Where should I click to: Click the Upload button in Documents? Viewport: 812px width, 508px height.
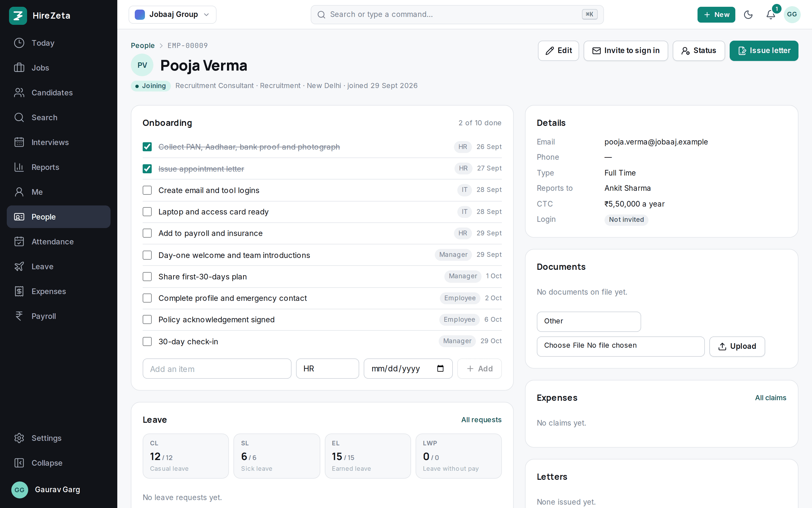tap(737, 346)
